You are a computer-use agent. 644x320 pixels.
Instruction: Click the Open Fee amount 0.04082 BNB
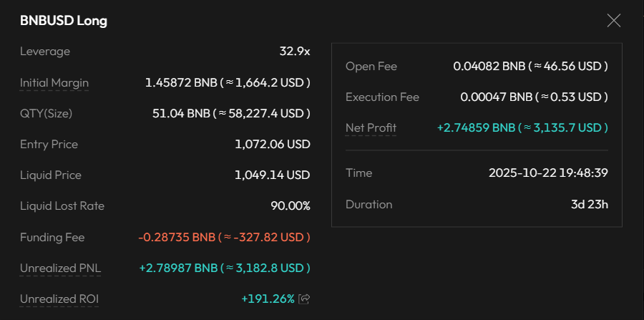pyautogui.click(x=530, y=66)
